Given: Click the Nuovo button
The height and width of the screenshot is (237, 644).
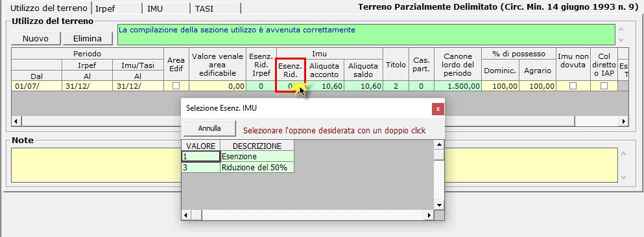Looking at the screenshot, I should 36,39.
